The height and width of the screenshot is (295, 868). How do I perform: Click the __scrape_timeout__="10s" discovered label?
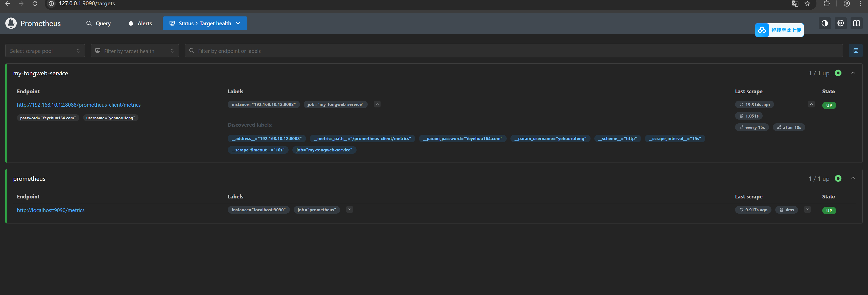pos(258,150)
